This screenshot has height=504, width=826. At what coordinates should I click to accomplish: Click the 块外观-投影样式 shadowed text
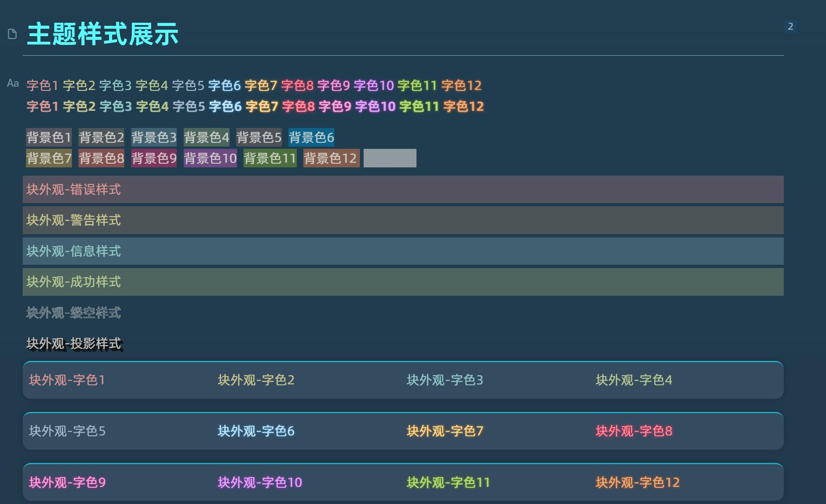(x=73, y=344)
